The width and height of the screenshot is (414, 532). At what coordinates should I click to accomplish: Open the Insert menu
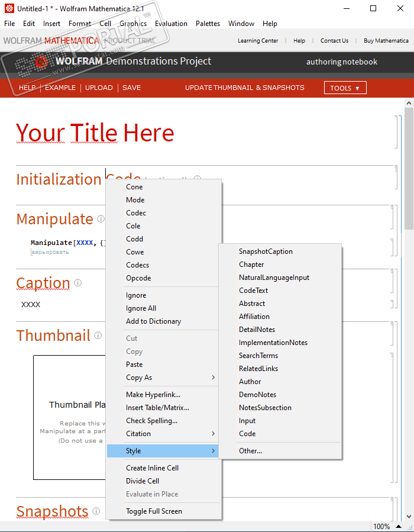pyautogui.click(x=51, y=24)
